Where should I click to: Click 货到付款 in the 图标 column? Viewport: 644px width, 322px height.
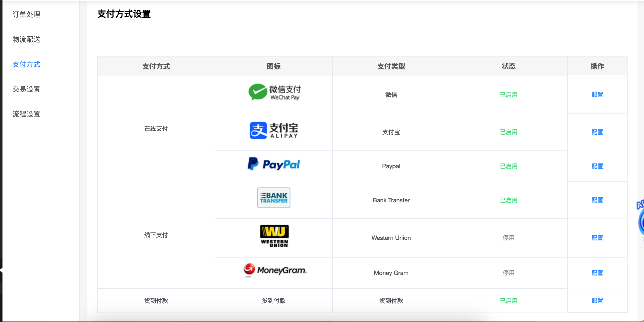(273, 301)
